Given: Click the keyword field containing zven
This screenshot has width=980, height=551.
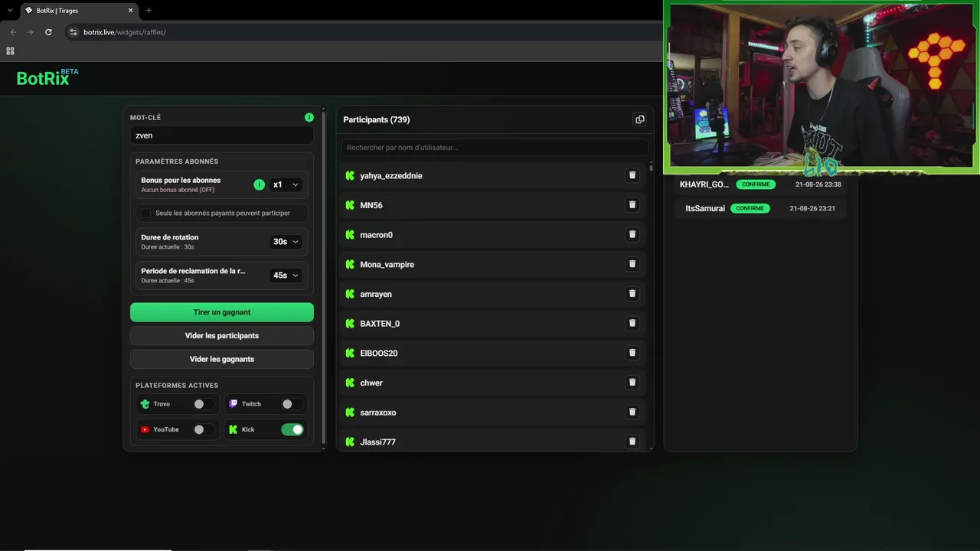Looking at the screenshot, I should (x=222, y=135).
